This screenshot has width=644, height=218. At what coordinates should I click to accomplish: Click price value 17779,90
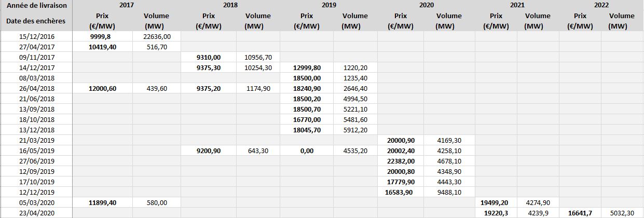tap(401, 182)
